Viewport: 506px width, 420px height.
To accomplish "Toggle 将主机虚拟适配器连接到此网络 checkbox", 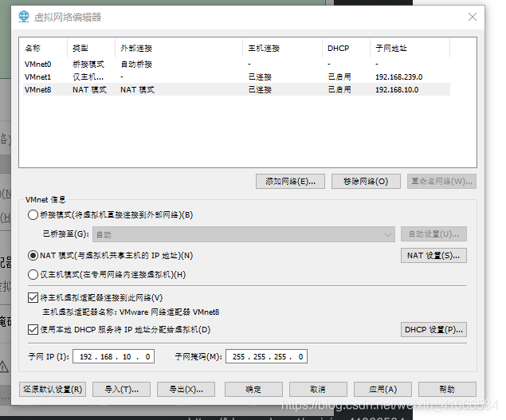I will click(33, 297).
